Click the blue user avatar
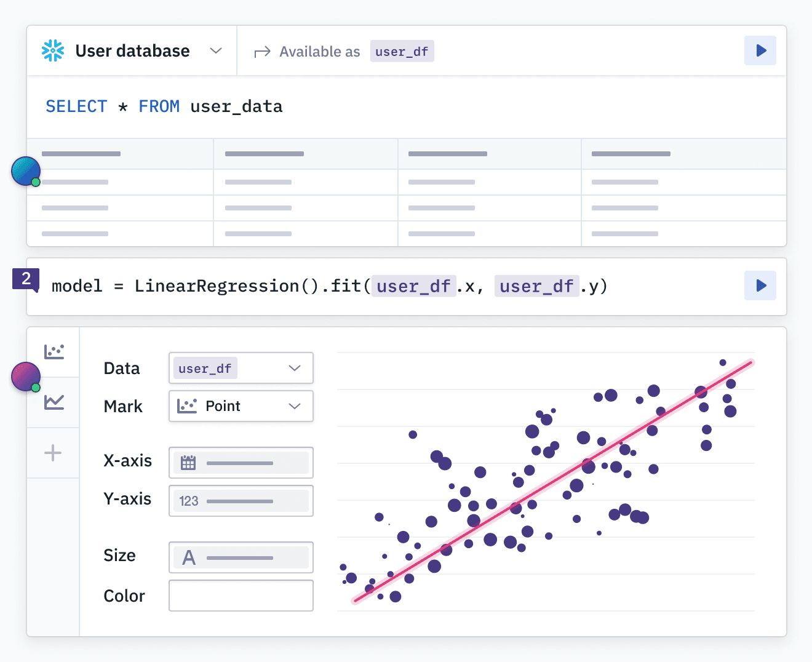 pos(25,171)
